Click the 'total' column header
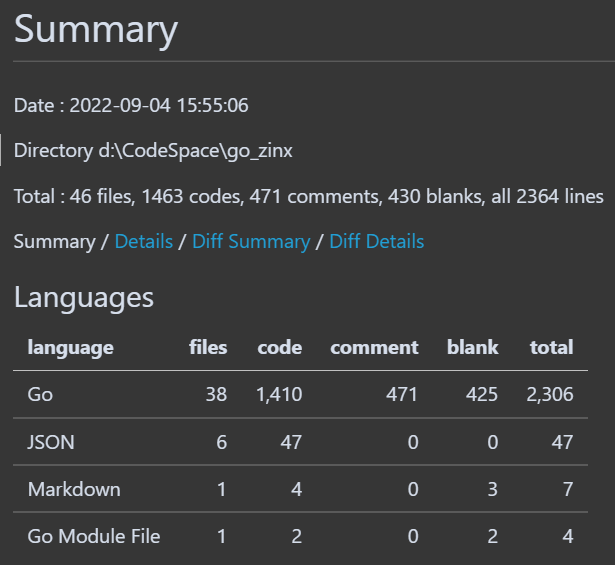Screen dimensions: 615x565 click(551, 348)
